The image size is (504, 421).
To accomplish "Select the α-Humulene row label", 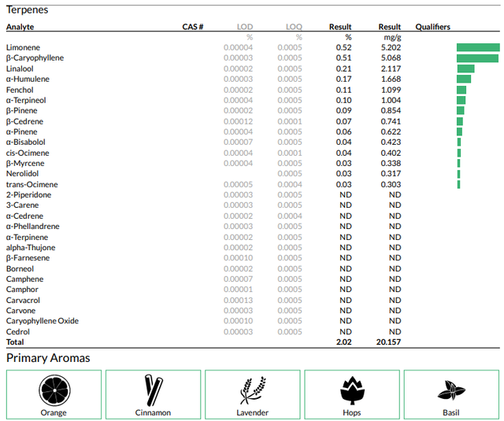I will pyautogui.click(x=28, y=79).
